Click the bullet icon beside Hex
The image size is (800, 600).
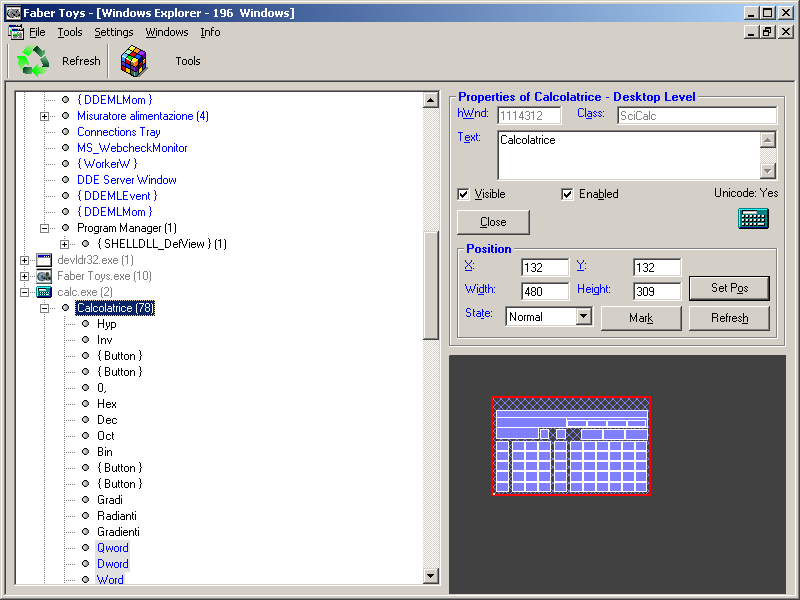click(x=86, y=404)
